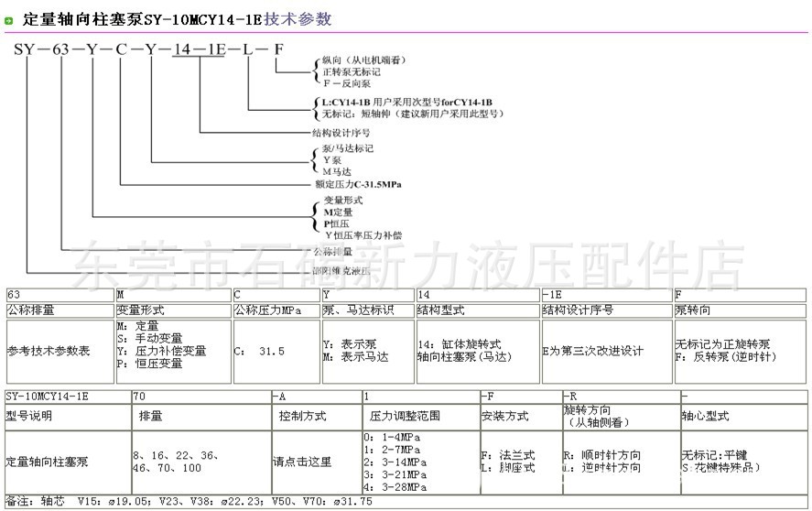Click the '安装方式' header cell
This screenshot has height=511, width=812.
click(x=522, y=416)
